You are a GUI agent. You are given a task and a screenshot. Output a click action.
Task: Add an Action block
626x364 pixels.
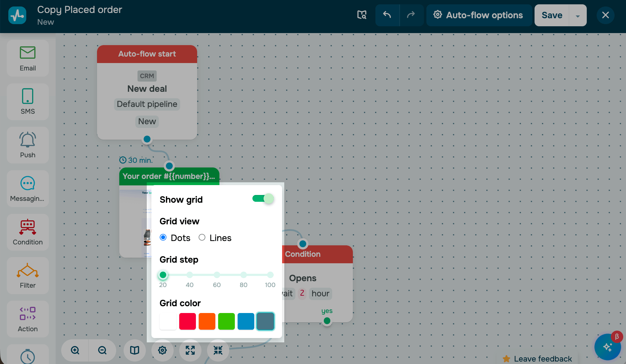pyautogui.click(x=27, y=319)
